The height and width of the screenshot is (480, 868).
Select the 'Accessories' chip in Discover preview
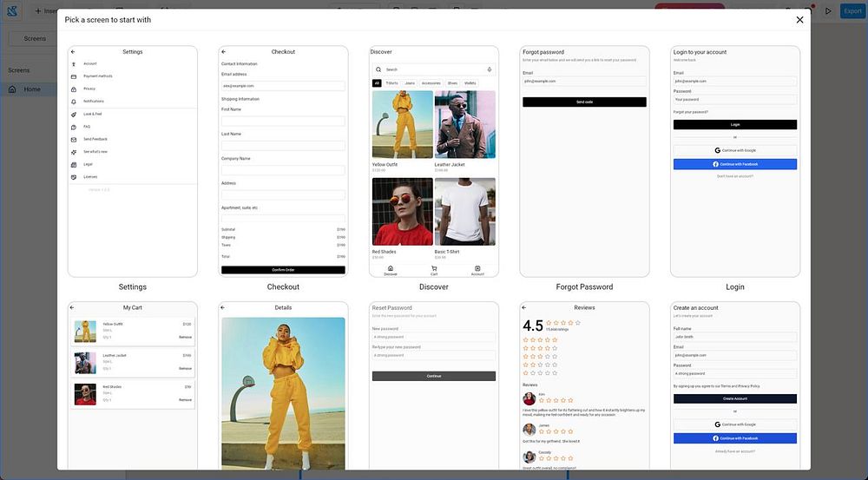coord(431,83)
